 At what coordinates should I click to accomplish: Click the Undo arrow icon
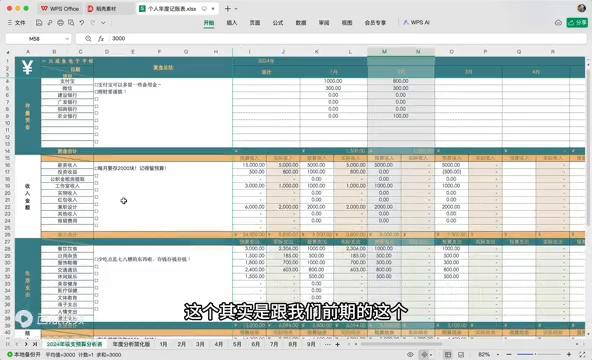[x=82, y=23]
